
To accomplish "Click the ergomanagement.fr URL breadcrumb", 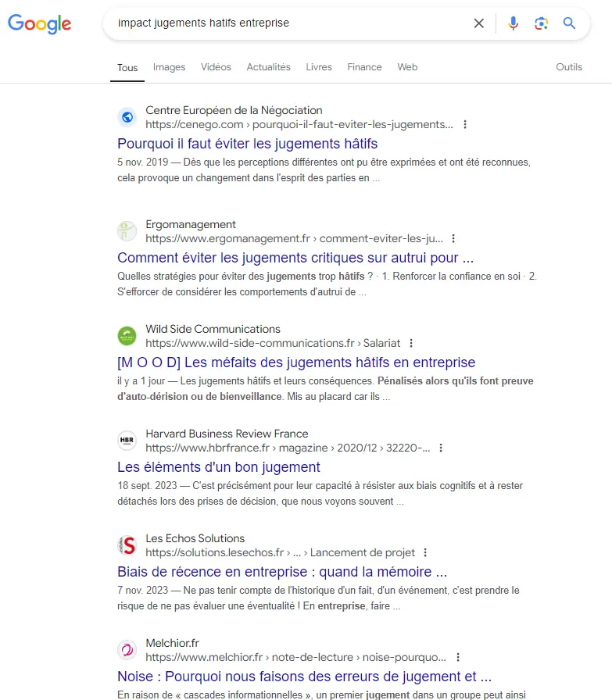I will [294, 238].
